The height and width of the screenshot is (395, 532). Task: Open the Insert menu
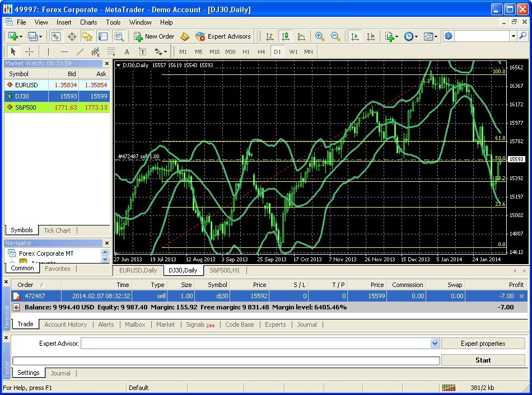(64, 22)
